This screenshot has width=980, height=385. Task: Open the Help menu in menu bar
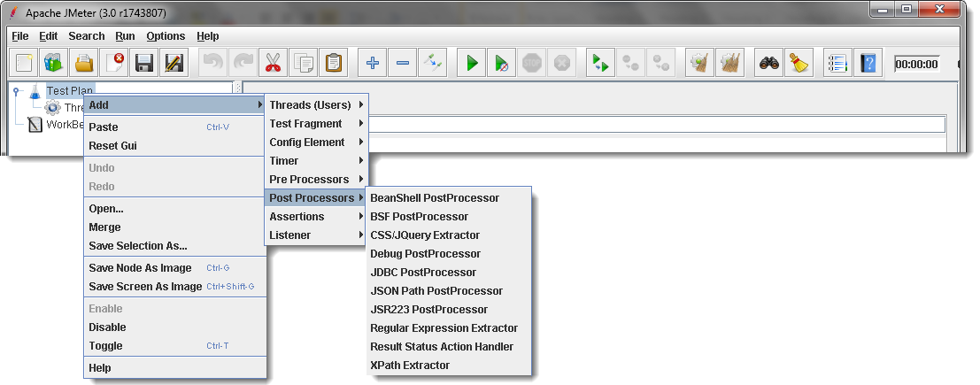(207, 36)
